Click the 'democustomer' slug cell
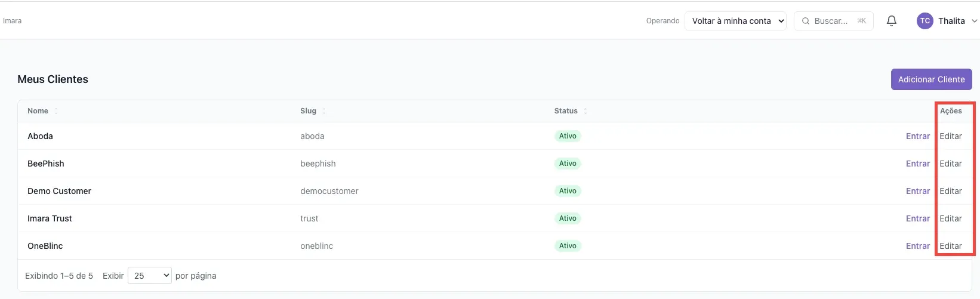 click(329, 191)
